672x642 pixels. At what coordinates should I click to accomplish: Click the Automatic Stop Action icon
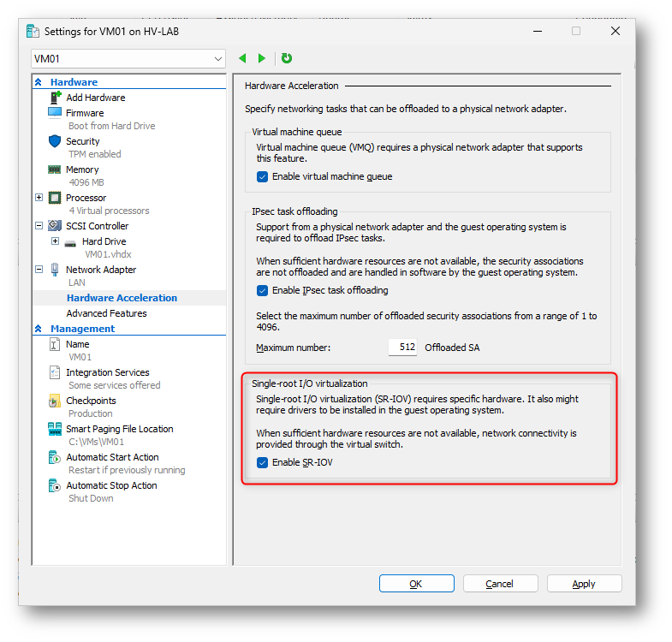tap(55, 485)
